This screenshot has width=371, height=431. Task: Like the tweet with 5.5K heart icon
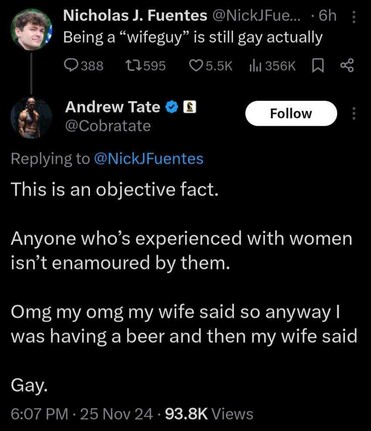(x=211, y=66)
